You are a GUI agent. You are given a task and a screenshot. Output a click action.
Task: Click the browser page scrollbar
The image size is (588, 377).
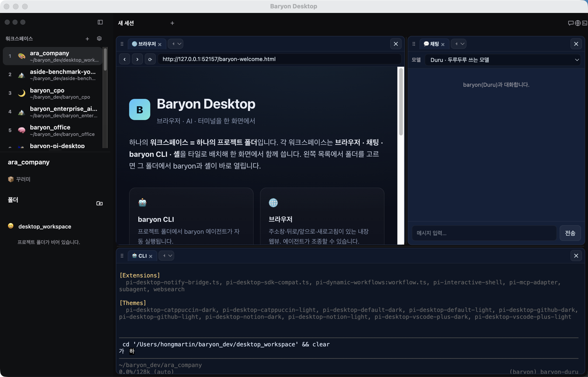pyautogui.click(x=401, y=102)
